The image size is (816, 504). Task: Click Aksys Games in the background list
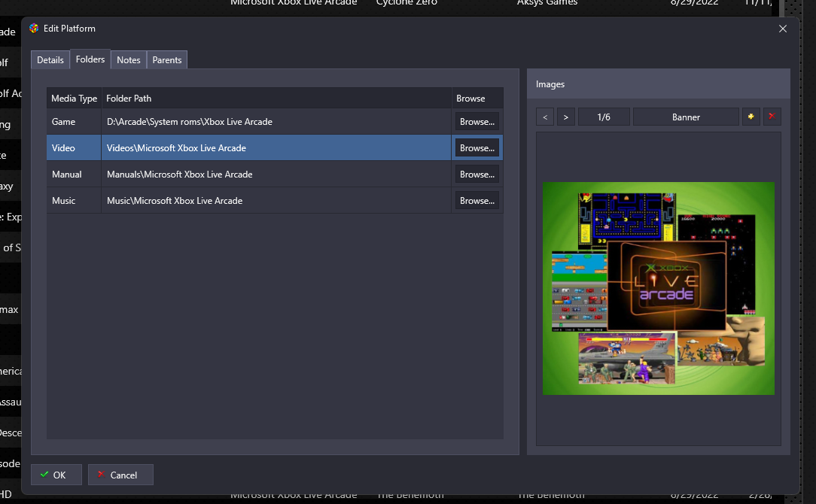click(547, 2)
